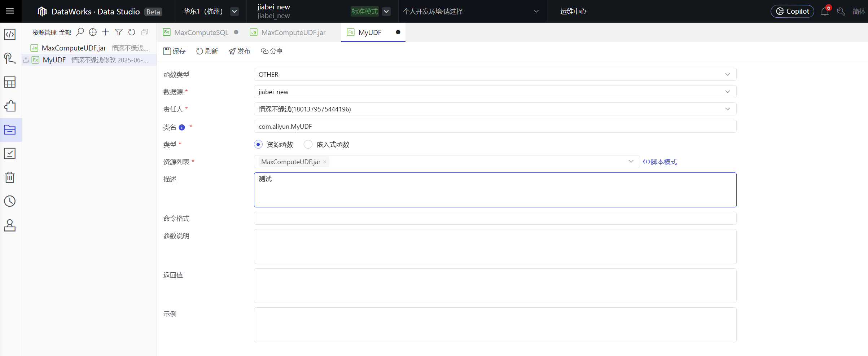The image size is (868, 356).
Task: Save the MyUDF function
Action: (x=175, y=51)
